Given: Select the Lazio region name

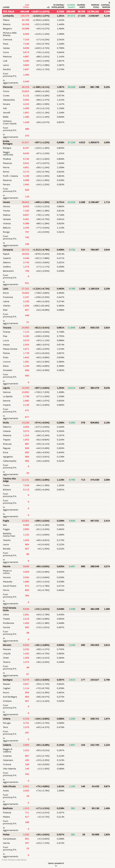Looking at the screenshot, I should (6, 288).
